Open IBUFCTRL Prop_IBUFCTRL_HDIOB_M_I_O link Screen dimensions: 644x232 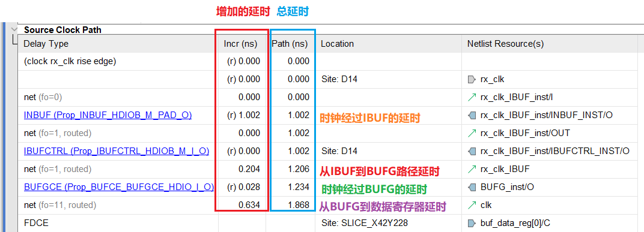pos(117,151)
